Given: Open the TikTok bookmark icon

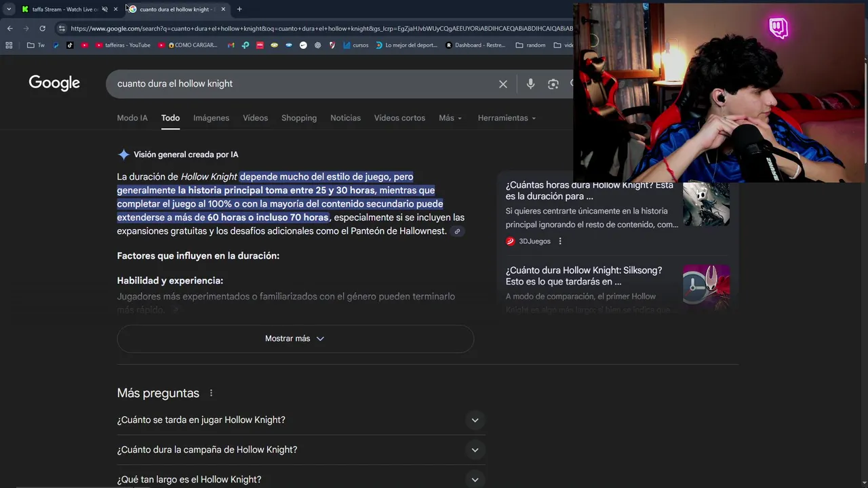Looking at the screenshot, I should tap(70, 45).
